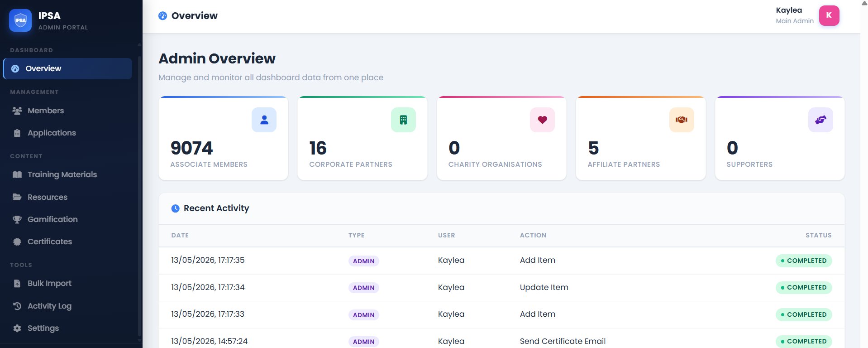Viewport: 868px width, 348px height.
Task: Click the Certificates badge icon
Action: (x=17, y=242)
